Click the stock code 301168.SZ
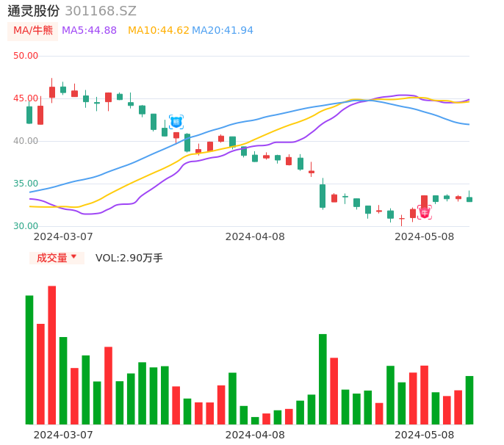Image resolution: width=504 pixels, height=445 pixels. pyautogui.click(x=101, y=11)
